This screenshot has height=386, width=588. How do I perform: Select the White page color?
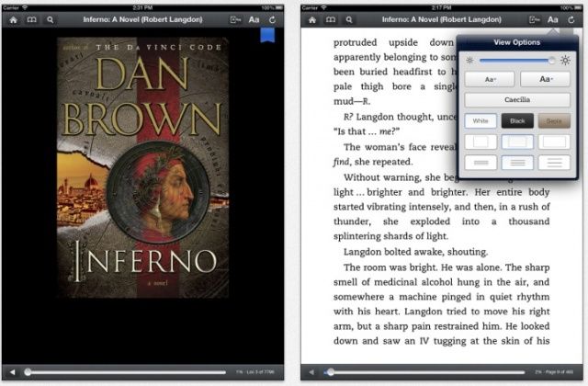point(481,120)
